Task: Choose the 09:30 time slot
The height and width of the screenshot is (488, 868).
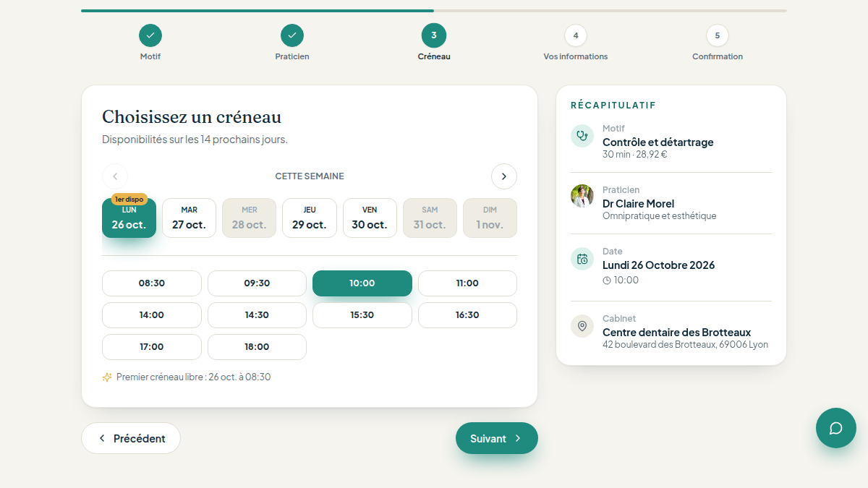Action: click(257, 283)
